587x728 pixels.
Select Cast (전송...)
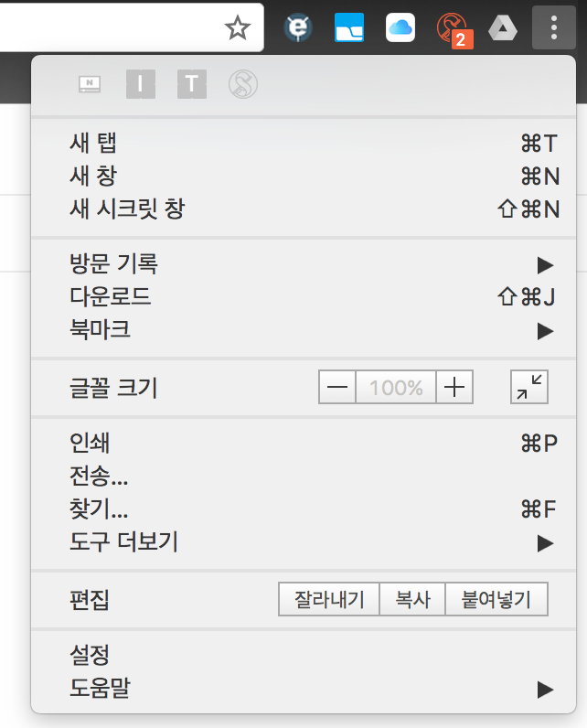click(304, 476)
